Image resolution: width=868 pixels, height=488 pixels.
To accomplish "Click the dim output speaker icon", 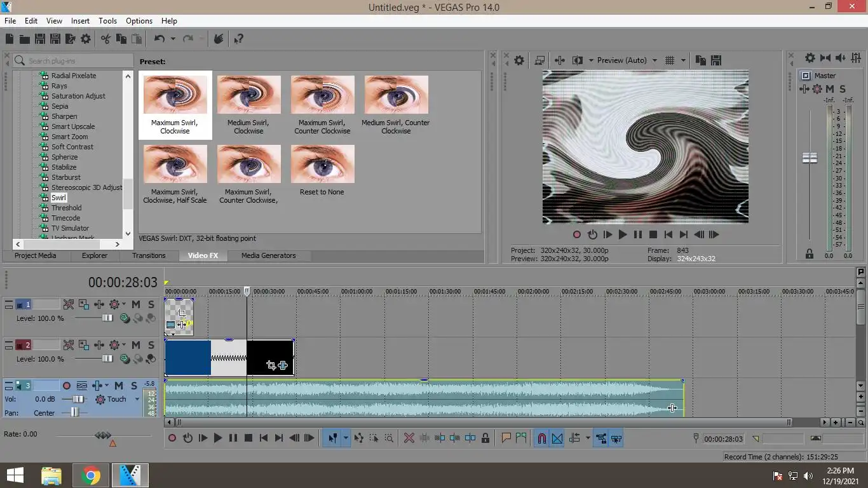I will (x=840, y=58).
